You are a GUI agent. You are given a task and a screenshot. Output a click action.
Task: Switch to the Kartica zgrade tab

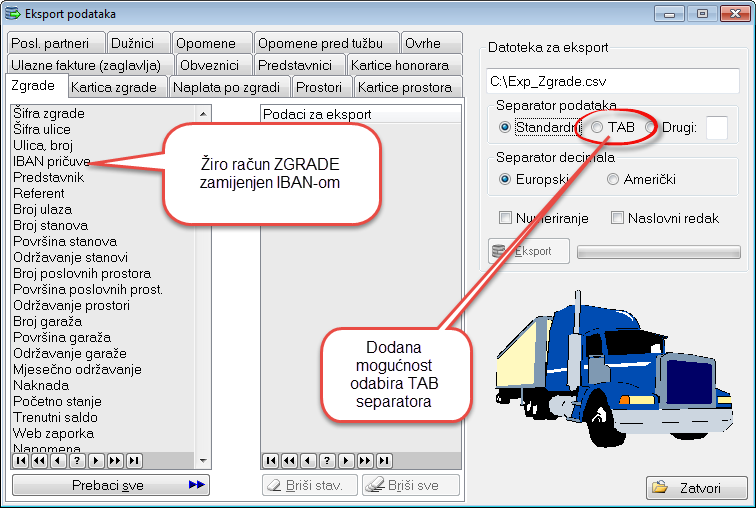tap(118, 87)
